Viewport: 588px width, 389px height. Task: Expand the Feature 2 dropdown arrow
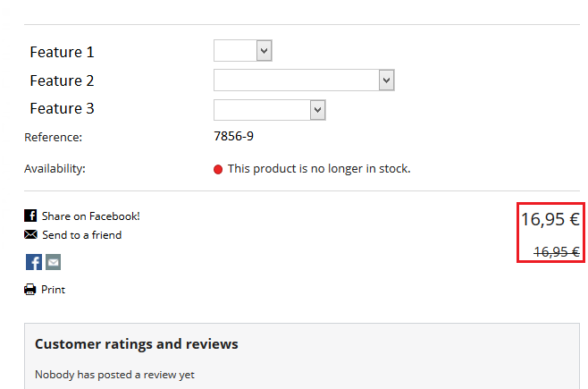[x=386, y=80]
